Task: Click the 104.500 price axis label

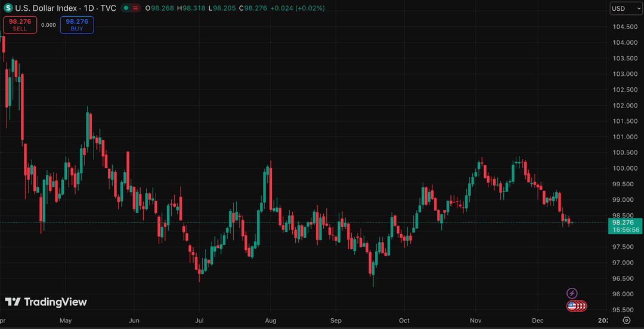Action: pos(624,27)
